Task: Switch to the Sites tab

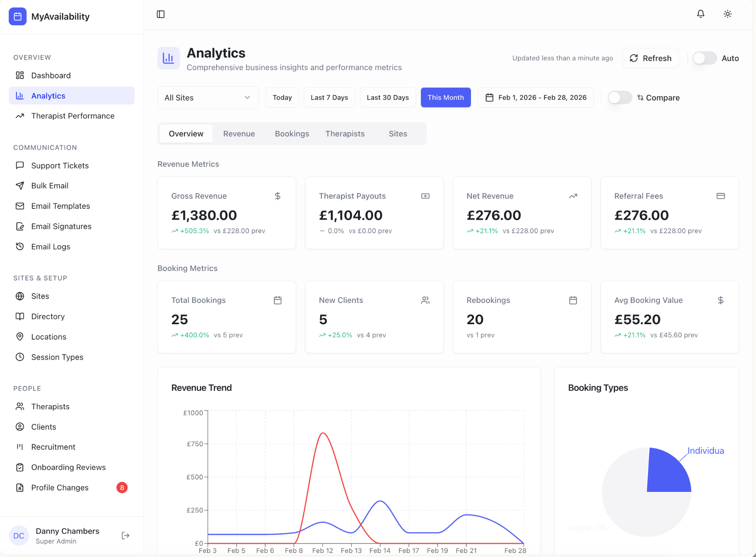Action: click(x=398, y=134)
